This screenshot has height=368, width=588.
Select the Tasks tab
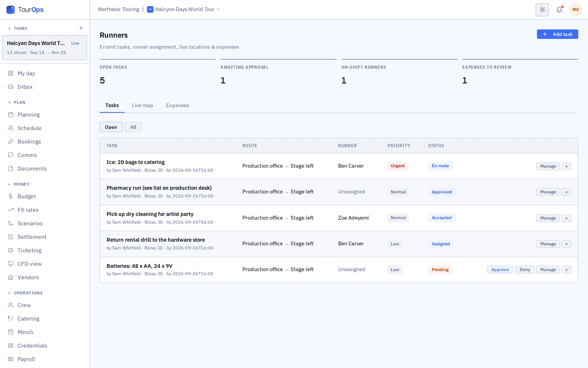pyautogui.click(x=112, y=106)
